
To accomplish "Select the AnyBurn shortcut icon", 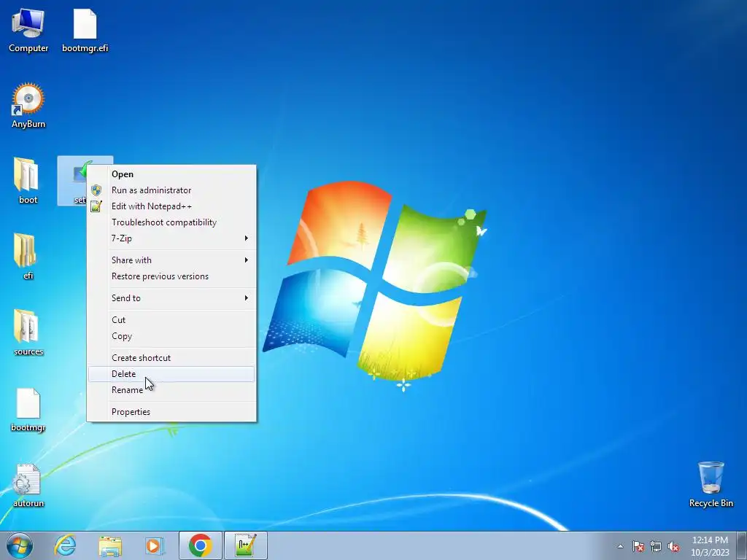I will 28,106.
